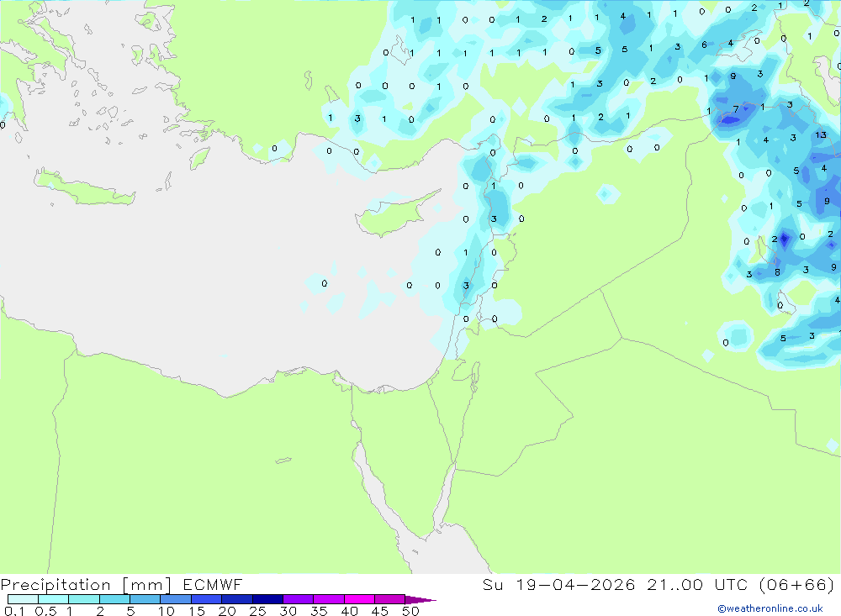The image size is (841, 616).
Task: Click the '50' legend scale value
Action: click(411, 611)
